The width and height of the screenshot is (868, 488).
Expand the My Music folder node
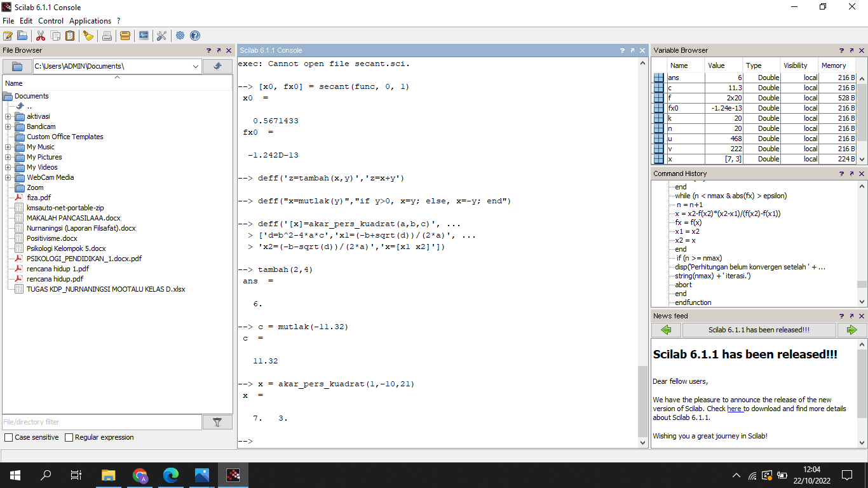click(x=8, y=147)
